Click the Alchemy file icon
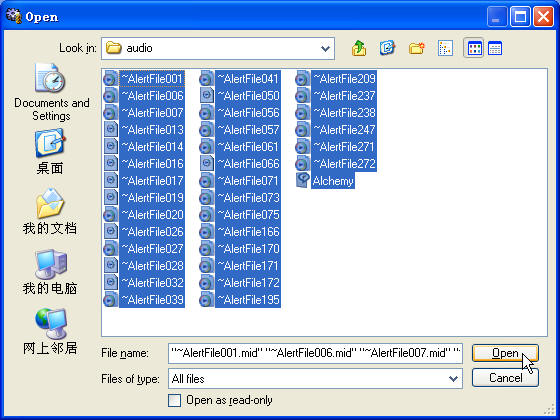Viewport: 560px width, 420px height. point(302,180)
